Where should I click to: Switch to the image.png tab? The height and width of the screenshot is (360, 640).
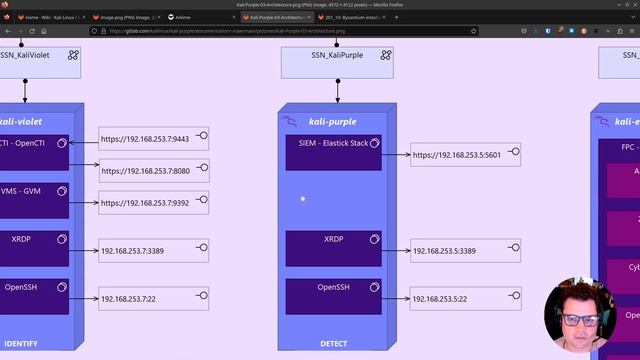coord(126,17)
